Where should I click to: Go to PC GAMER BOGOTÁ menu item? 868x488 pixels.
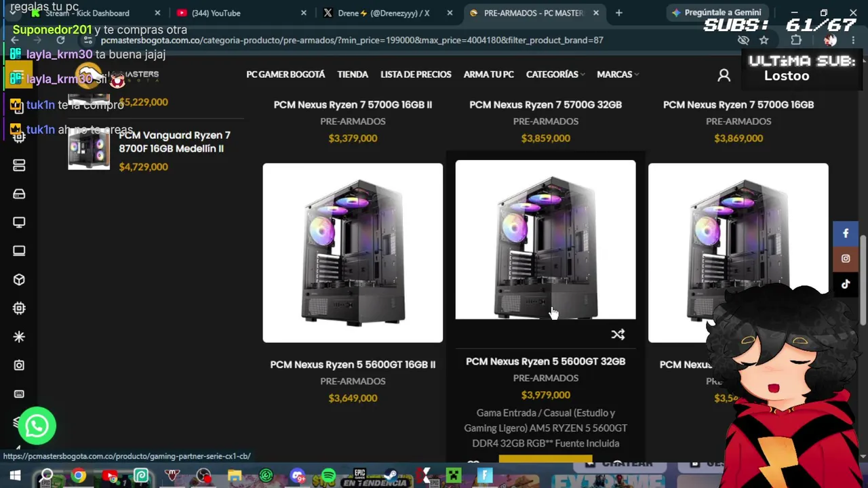pos(285,75)
